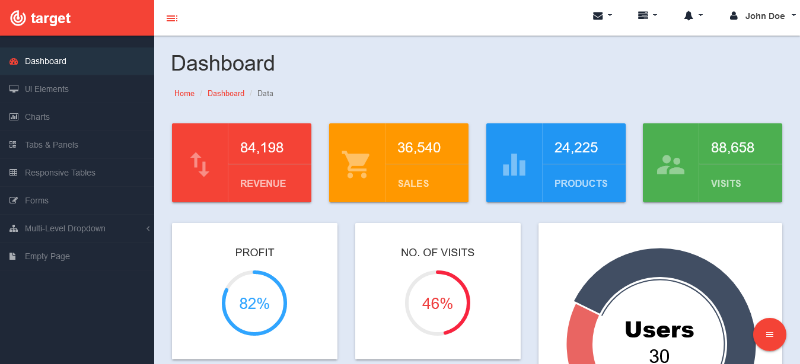Expand the Multi-Level Dropdown chevron

click(x=148, y=228)
